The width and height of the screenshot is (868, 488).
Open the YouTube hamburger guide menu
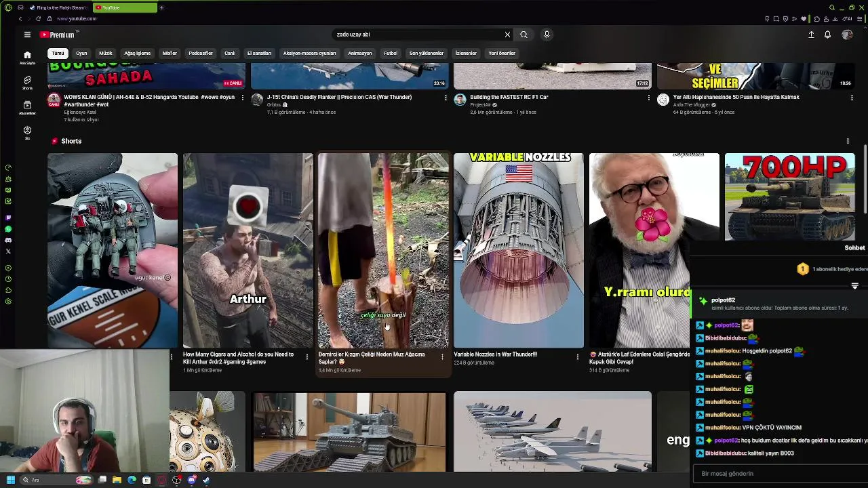pos(27,35)
